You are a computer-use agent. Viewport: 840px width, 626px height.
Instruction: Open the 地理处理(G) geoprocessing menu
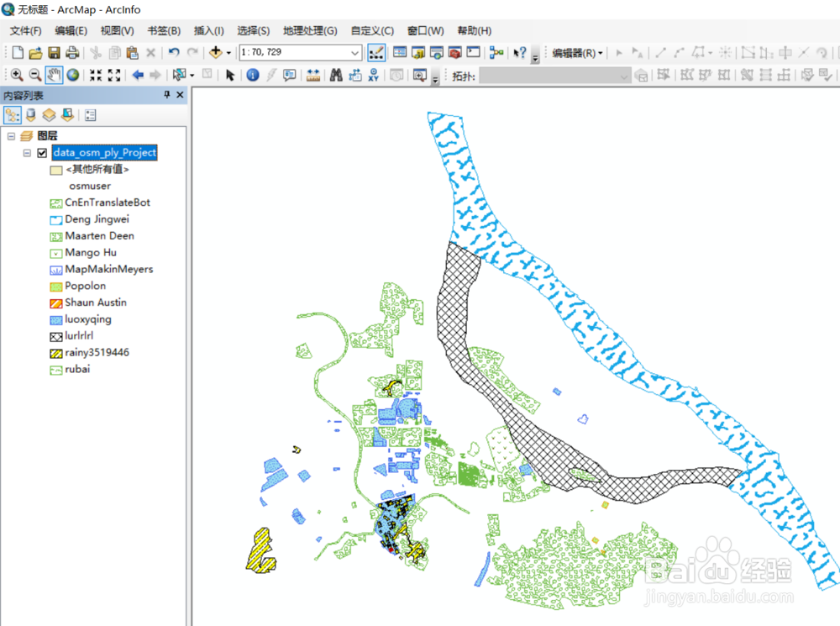click(310, 30)
